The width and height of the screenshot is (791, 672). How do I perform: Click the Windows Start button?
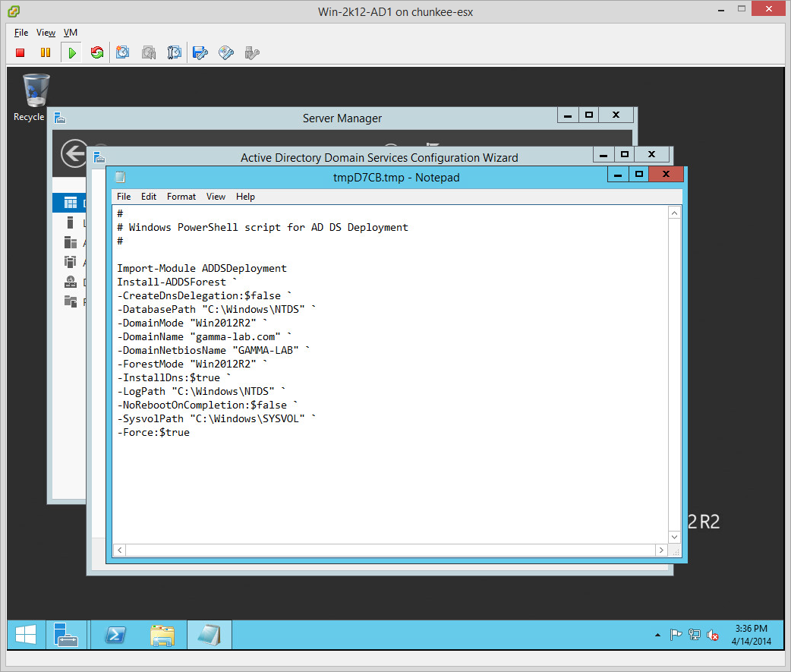click(26, 635)
